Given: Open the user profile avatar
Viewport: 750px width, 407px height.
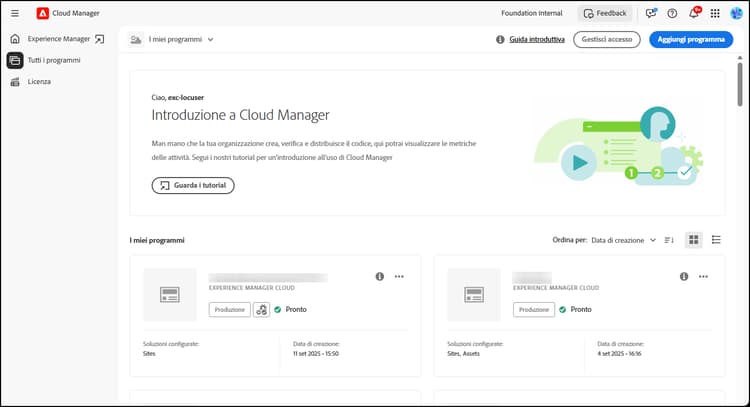Looking at the screenshot, I should (736, 13).
